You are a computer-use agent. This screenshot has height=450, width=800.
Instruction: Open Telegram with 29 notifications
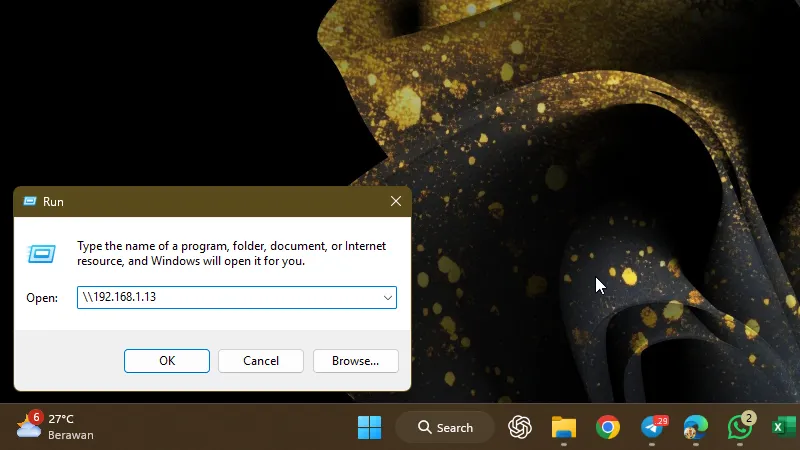[x=653, y=427]
